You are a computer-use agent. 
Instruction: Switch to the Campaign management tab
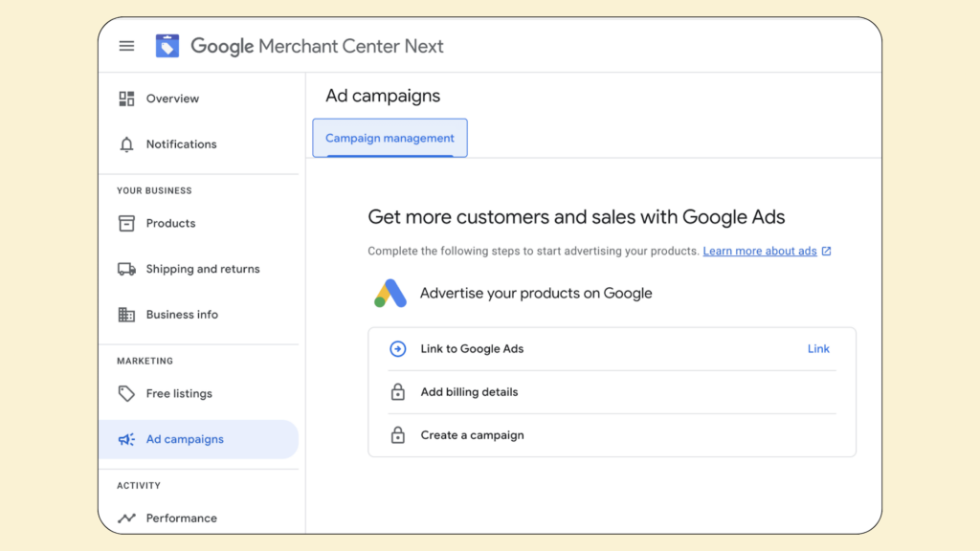[x=390, y=138]
